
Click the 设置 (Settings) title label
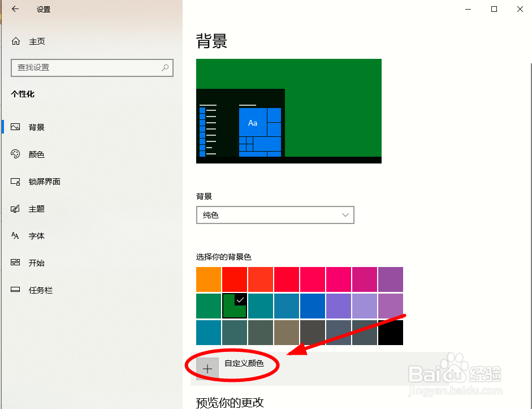click(43, 9)
